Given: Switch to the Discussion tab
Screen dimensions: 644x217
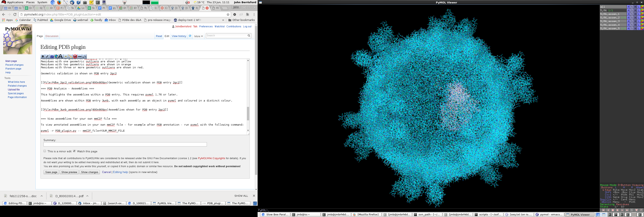Looking at the screenshot, I should [x=52, y=36].
